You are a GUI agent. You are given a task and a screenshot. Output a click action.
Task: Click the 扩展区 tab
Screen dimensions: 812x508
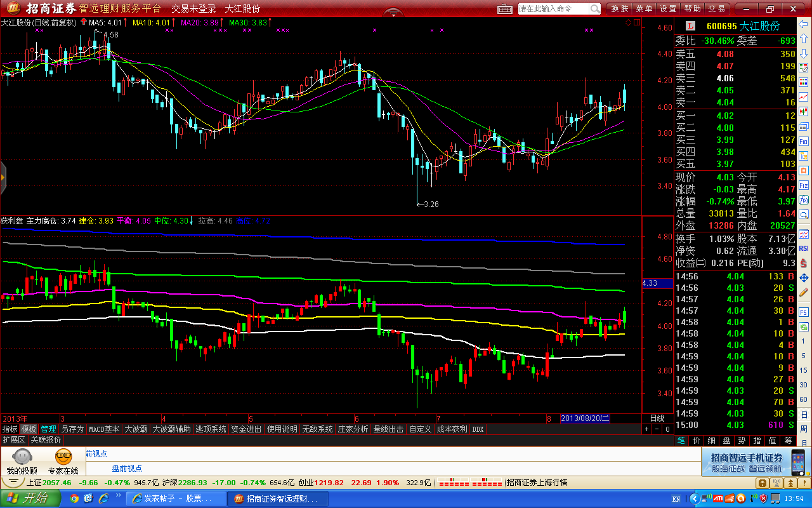tap(13, 439)
